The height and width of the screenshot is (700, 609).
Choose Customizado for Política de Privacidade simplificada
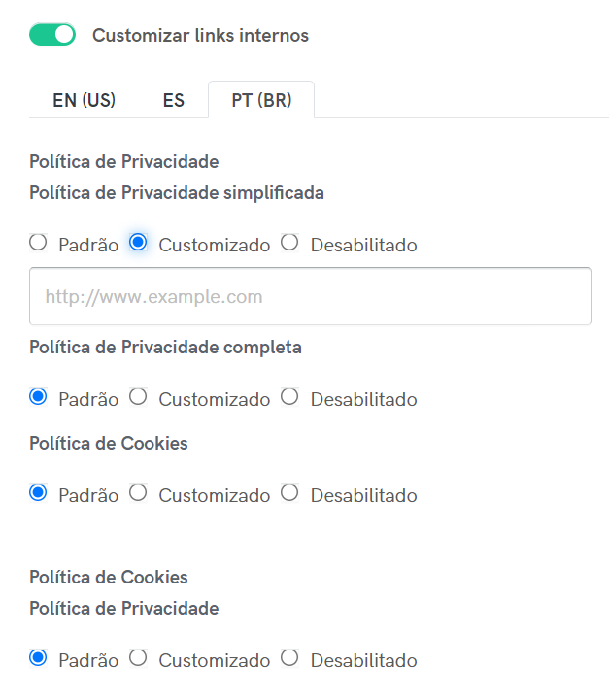(138, 243)
